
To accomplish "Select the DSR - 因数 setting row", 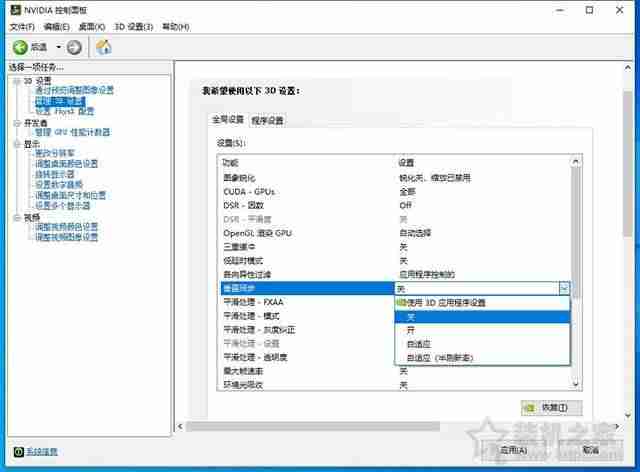I will (395, 205).
